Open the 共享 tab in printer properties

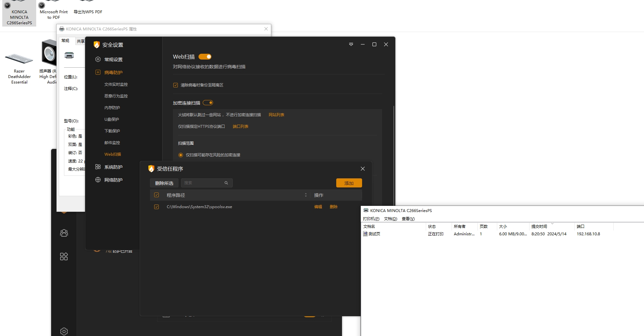(x=80, y=41)
